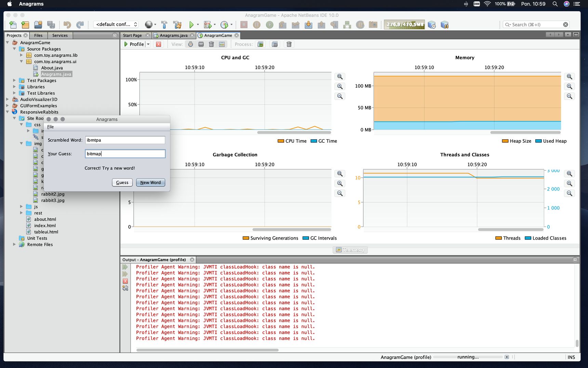The width and height of the screenshot is (588, 368).
Task: Click the New Project toolbar icon
Action: (x=25, y=25)
